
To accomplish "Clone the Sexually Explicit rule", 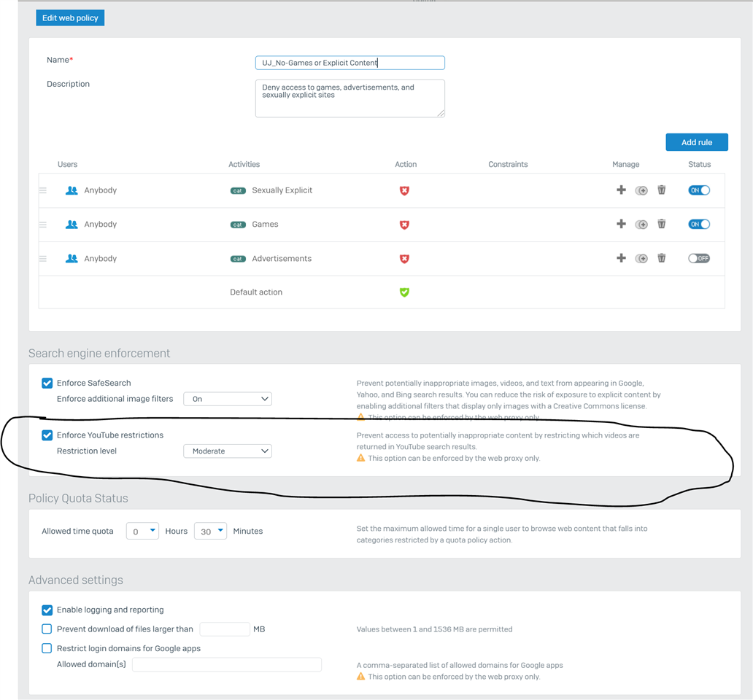I will tap(641, 190).
